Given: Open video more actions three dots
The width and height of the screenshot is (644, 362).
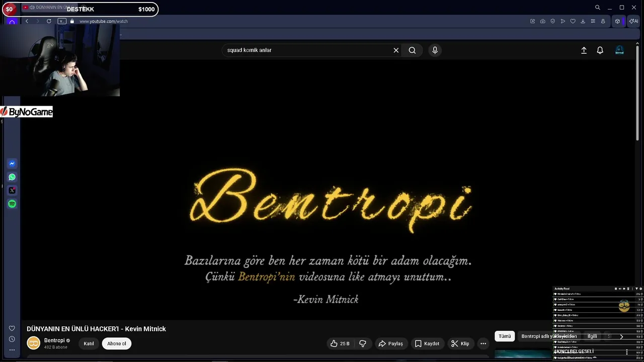Looking at the screenshot, I should pyautogui.click(x=483, y=343).
